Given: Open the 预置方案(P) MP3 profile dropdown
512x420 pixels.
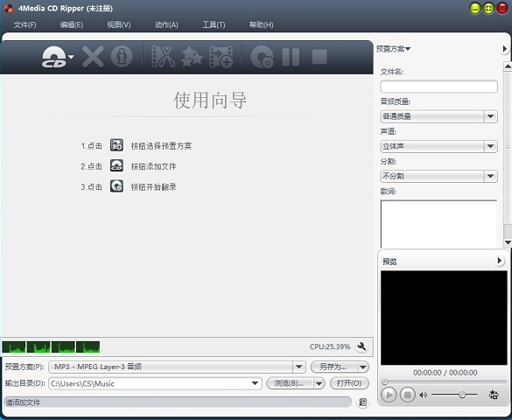Looking at the screenshot, I should [x=177, y=367].
